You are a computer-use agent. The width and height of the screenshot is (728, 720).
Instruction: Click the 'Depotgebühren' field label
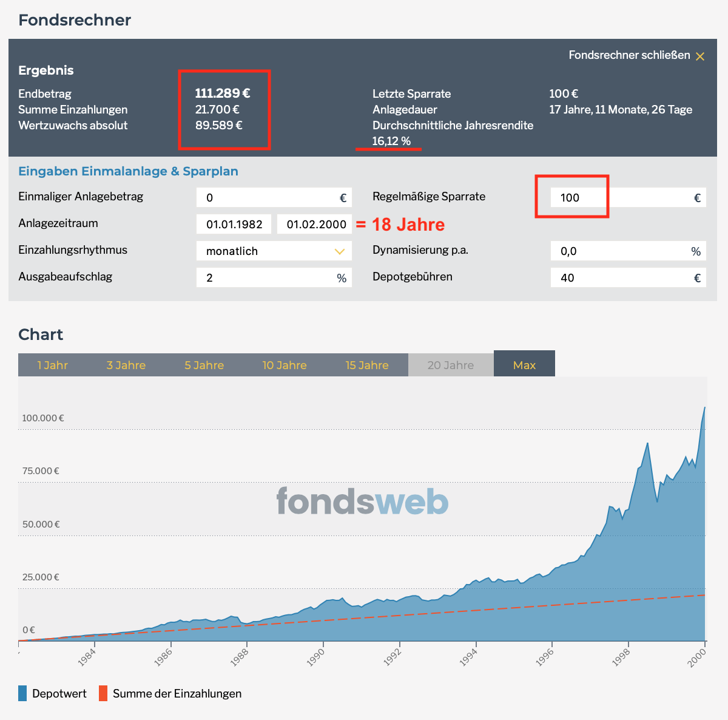point(413,277)
